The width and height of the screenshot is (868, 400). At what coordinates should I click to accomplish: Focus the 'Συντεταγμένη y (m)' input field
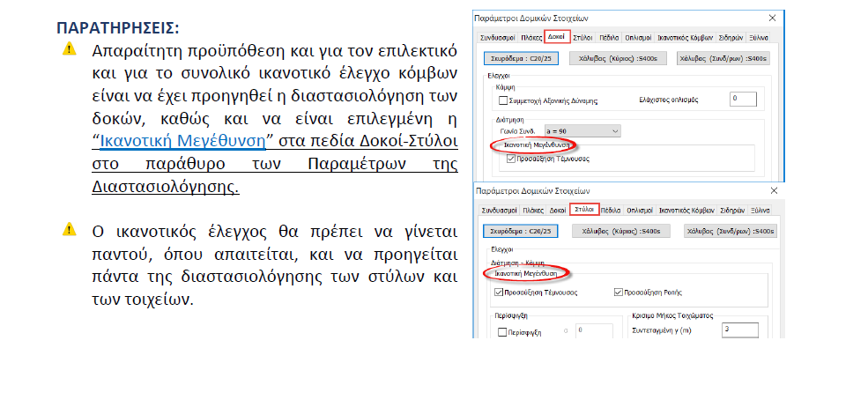coord(738,330)
